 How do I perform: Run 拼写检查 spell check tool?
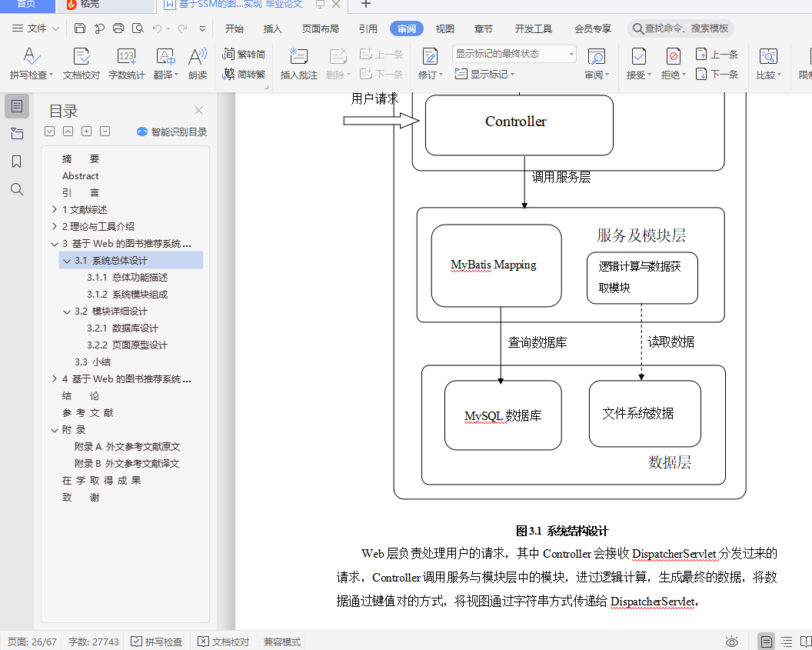tap(31, 63)
